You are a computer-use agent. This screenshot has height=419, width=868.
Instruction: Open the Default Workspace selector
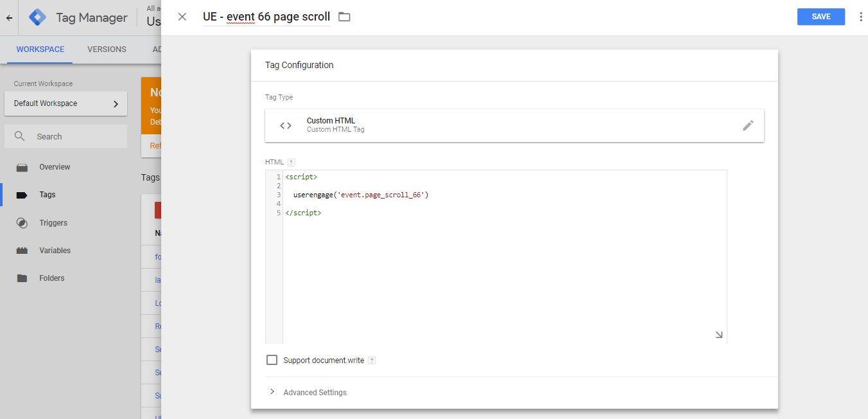[x=65, y=103]
